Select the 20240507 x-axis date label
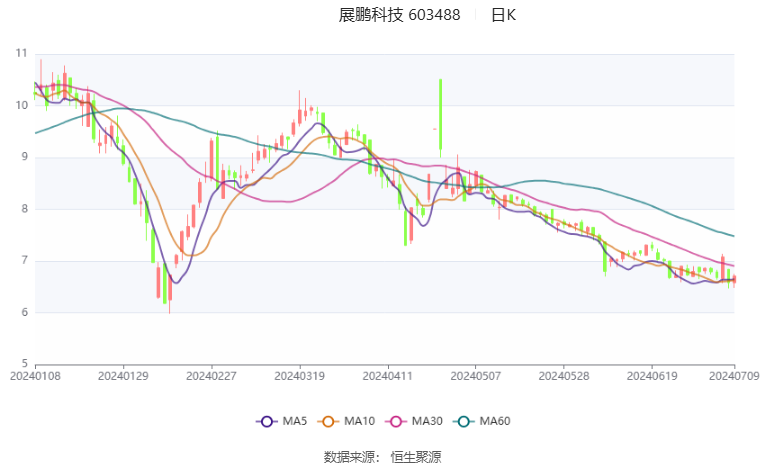This screenshot has width=765, height=465. click(476, 376)
